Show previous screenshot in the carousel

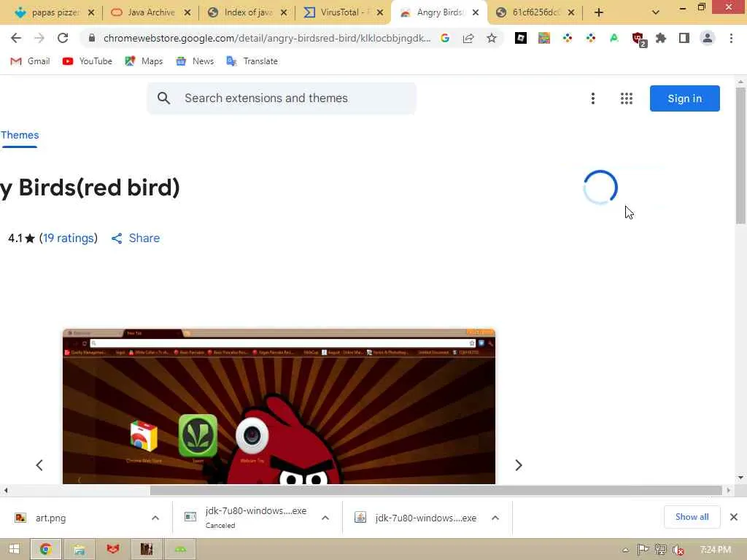[x=39, y=465]
